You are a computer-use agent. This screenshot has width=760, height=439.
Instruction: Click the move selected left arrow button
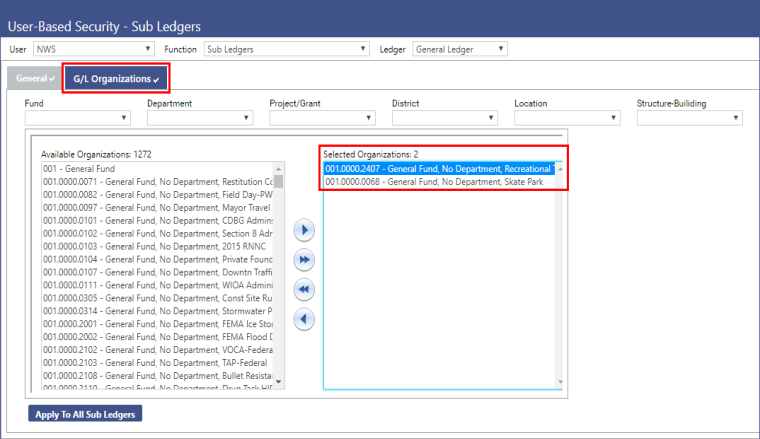click(x=305, y=320)
